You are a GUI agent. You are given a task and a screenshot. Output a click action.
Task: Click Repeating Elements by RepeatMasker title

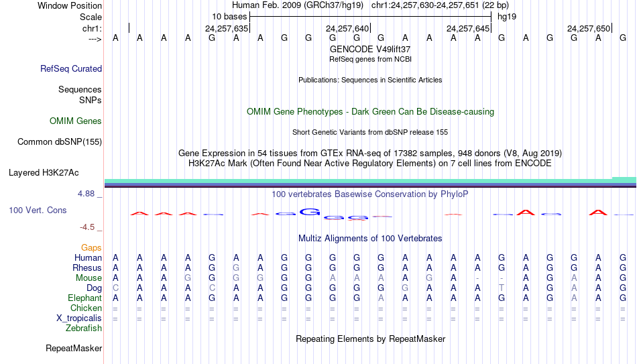(x=370, y=339)
